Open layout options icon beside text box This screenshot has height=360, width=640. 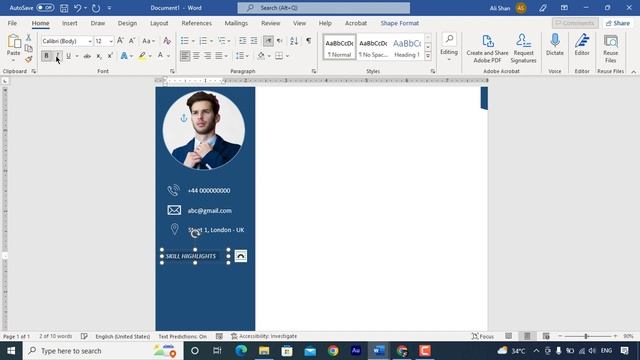pyautogui.click(x=241, y=256)
